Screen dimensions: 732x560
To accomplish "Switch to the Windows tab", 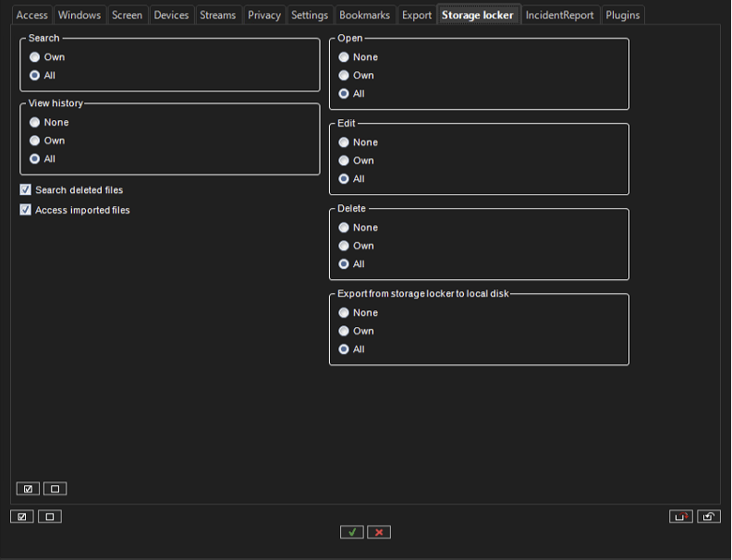I will (79, 15).
